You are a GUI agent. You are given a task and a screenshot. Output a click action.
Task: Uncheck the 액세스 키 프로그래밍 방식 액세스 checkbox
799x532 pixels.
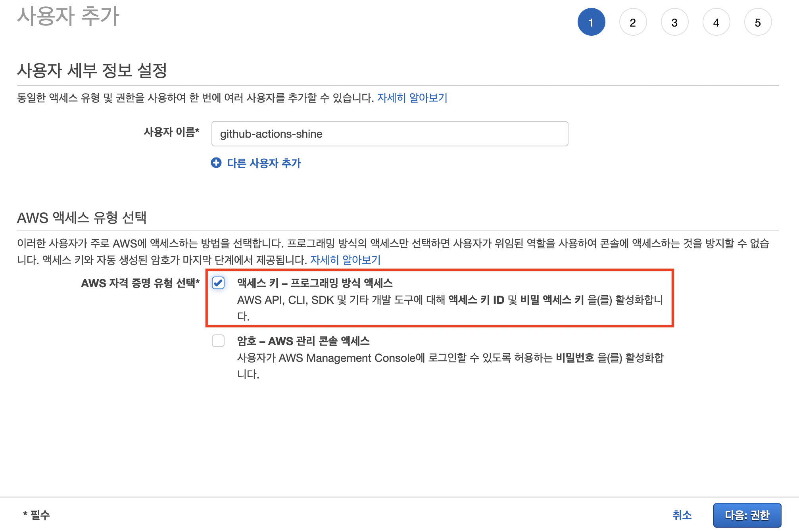pos(218,283)
